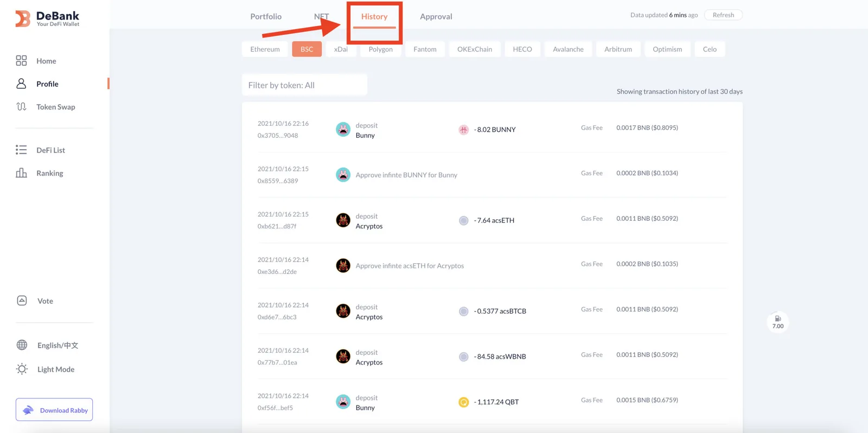Click the sun Light Mode icon

(x=22, y=369)
